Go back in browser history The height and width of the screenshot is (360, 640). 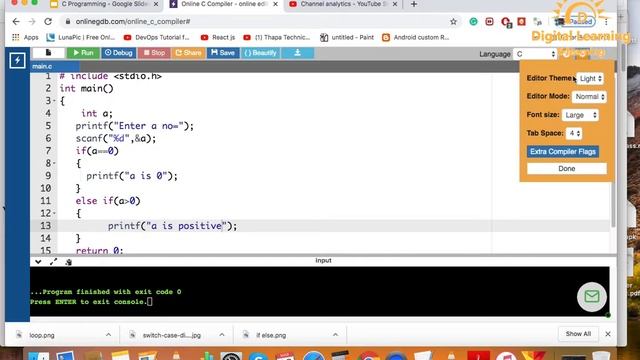coord(16,21)
